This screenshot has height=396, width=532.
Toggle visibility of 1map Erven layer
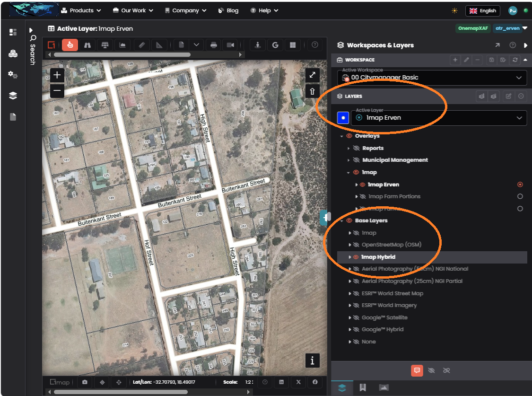pos(362,185)
